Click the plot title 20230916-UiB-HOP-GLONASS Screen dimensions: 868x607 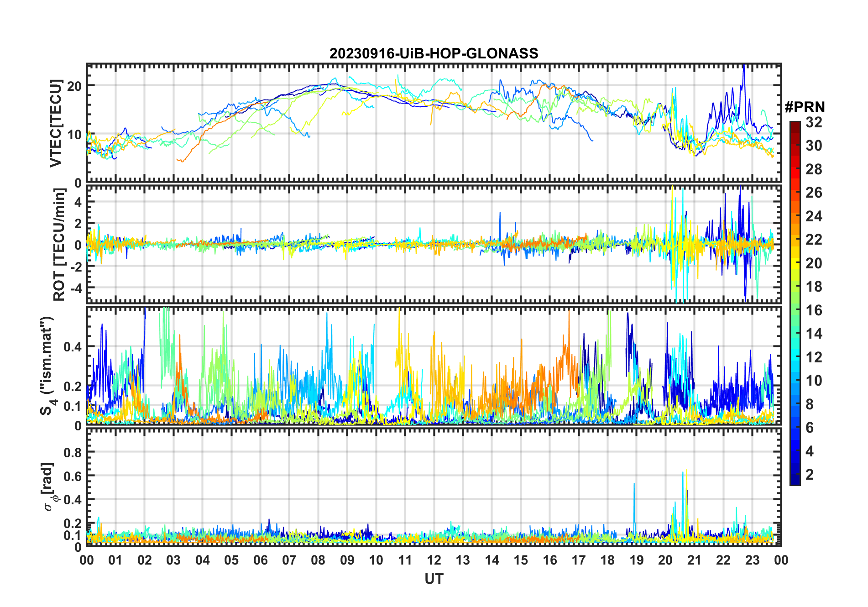tap(434, 53)
